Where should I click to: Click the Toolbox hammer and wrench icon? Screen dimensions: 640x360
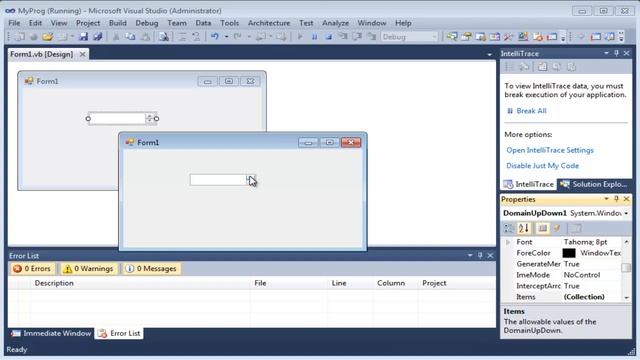509,37
